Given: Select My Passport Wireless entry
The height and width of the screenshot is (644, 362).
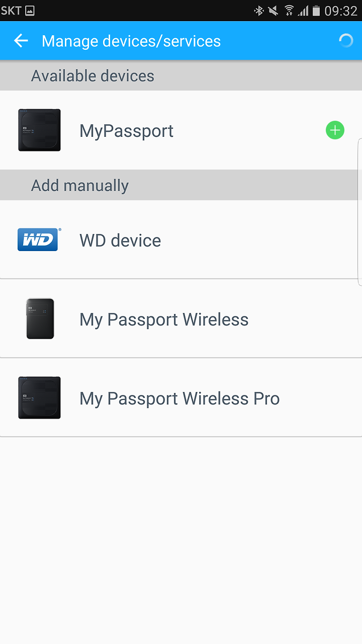Looking at the screenshot, I should [181, 319].
